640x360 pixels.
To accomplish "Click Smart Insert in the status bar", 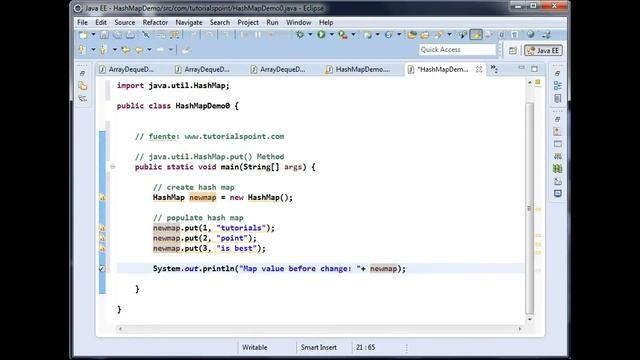I will [319, 347].
